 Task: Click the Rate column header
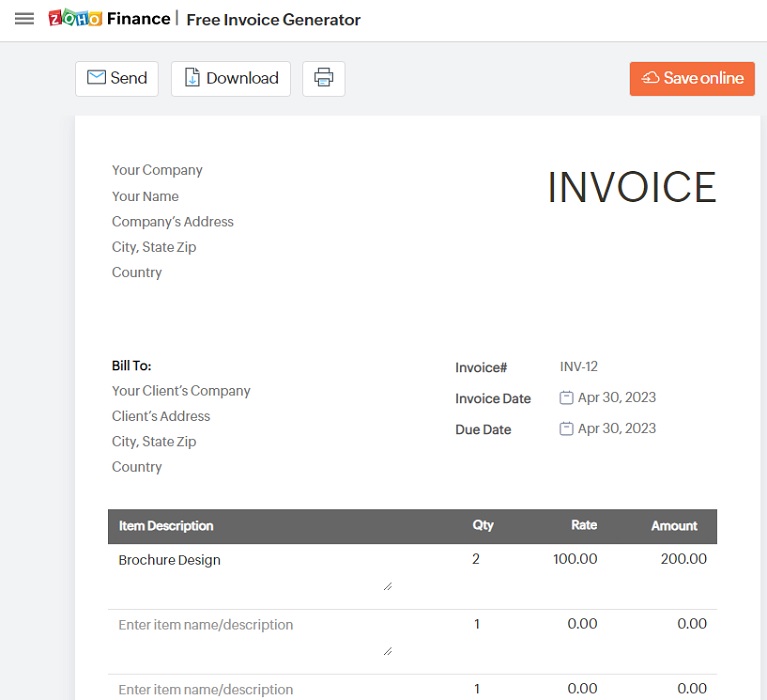click(x=584, y=525)
